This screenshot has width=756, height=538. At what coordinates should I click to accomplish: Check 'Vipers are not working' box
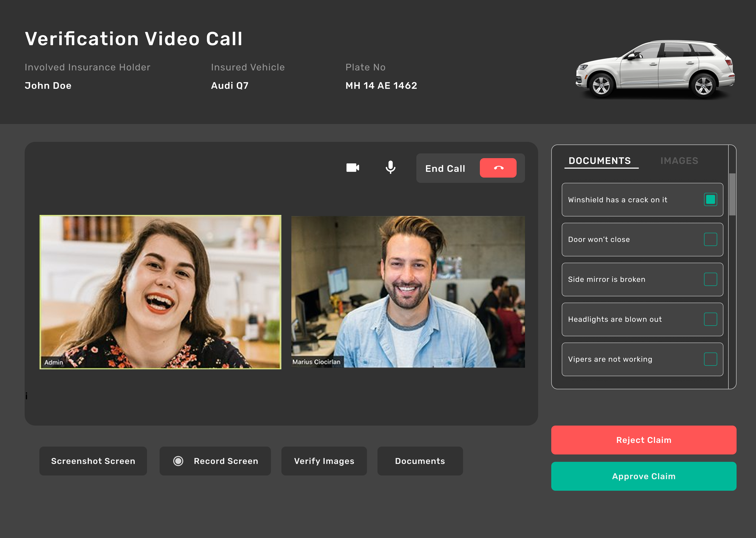(x=710, y=359)
